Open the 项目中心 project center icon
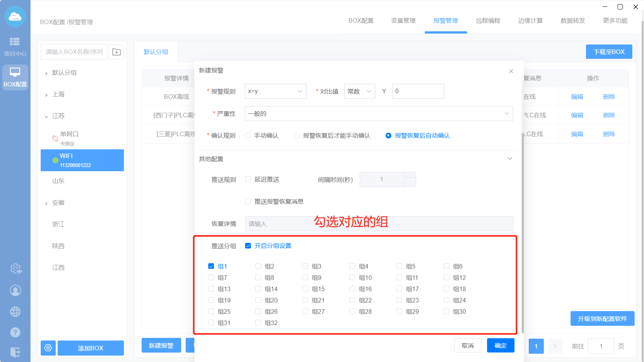 tap(15, 46)
